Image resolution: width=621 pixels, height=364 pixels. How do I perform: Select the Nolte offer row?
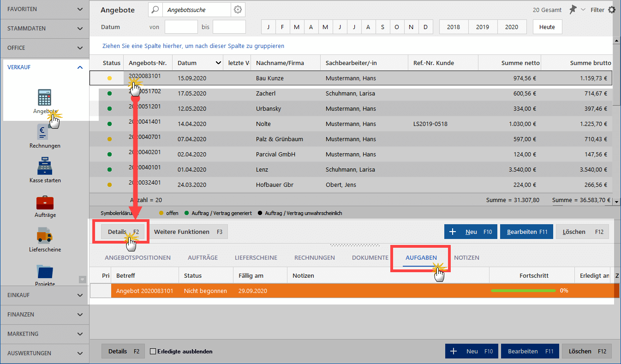(351, 124)
